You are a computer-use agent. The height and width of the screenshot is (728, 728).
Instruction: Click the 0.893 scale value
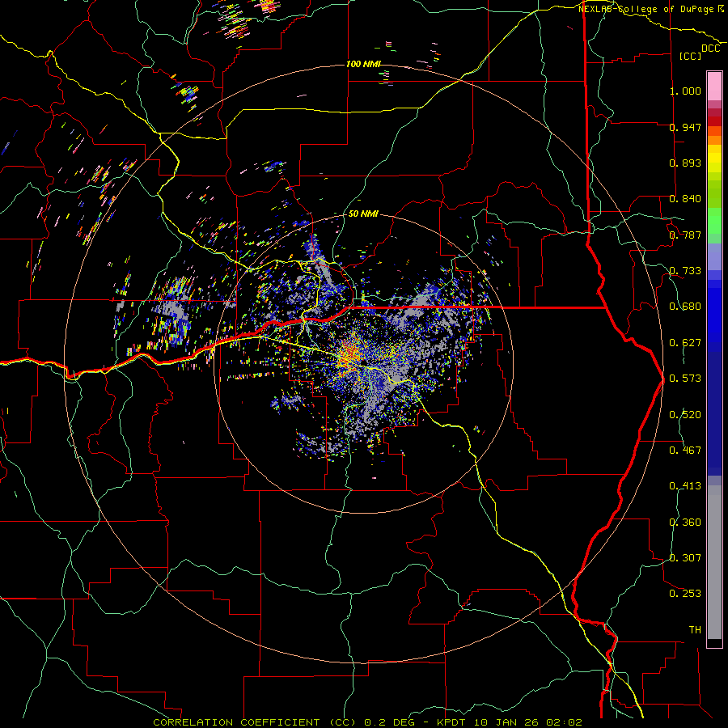tap(685, 163)
